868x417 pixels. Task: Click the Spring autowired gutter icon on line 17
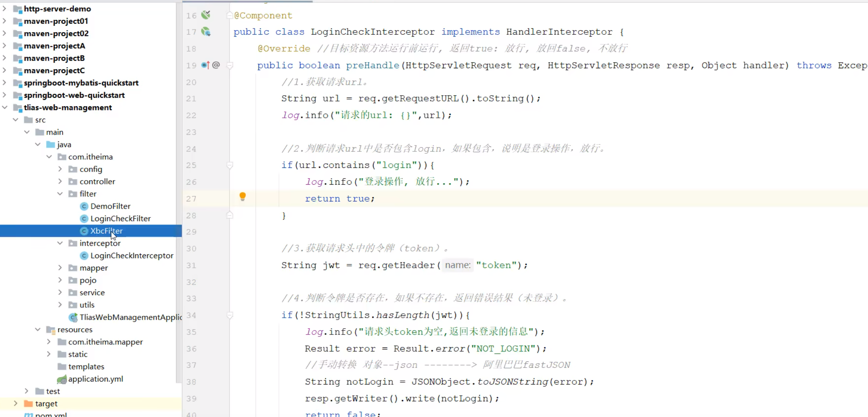[206, 32]
